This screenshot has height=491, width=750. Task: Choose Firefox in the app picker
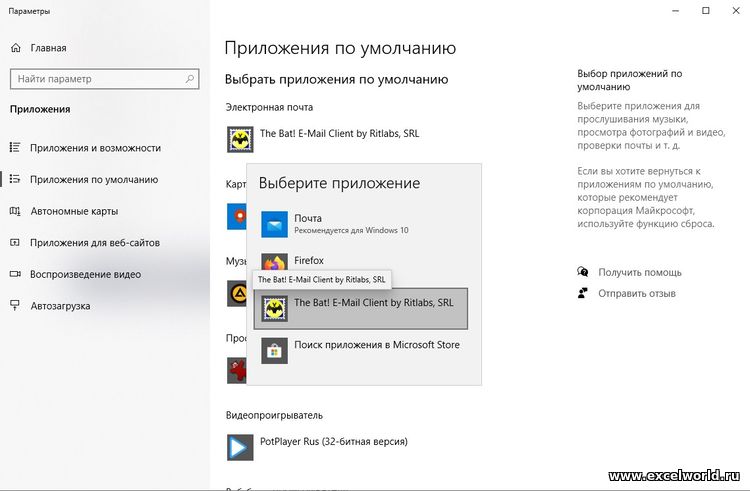(361, 261)
